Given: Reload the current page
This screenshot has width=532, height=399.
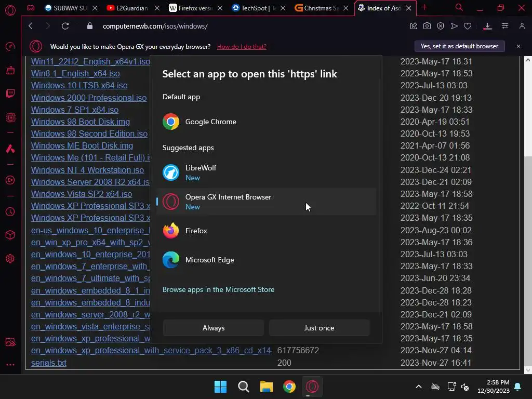Looking at the screenshot, I should (65, 26).
